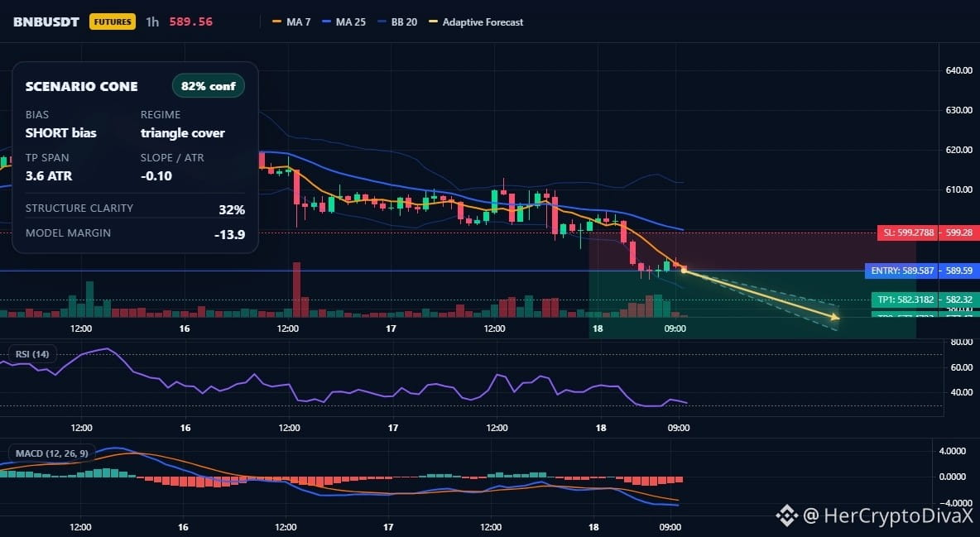980x537 pixels.
Task: Click the RSI 40.00 axis label
Action: 961,392
